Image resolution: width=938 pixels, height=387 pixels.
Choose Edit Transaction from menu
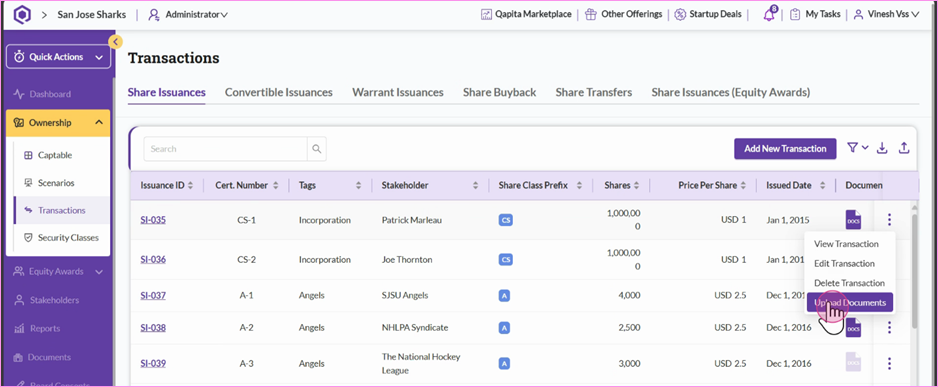(844, 263)
